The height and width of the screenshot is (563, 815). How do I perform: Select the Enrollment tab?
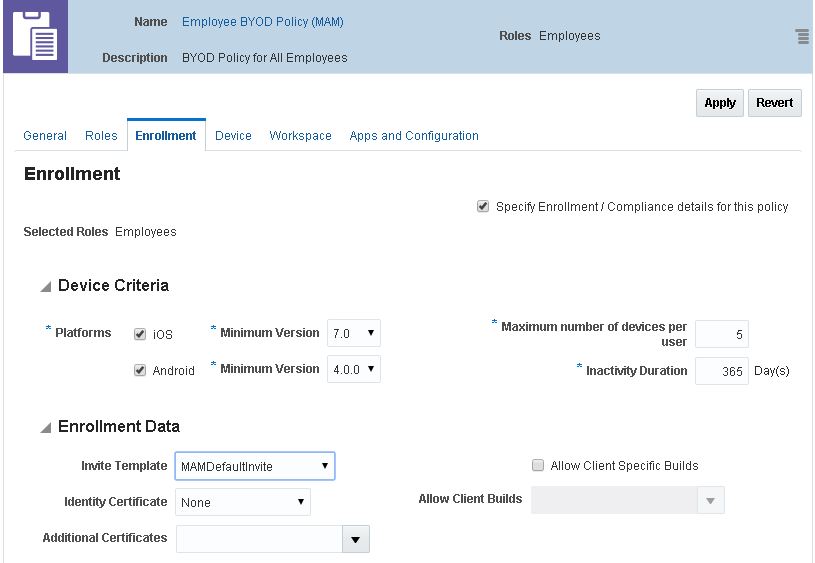click(166, 136)
